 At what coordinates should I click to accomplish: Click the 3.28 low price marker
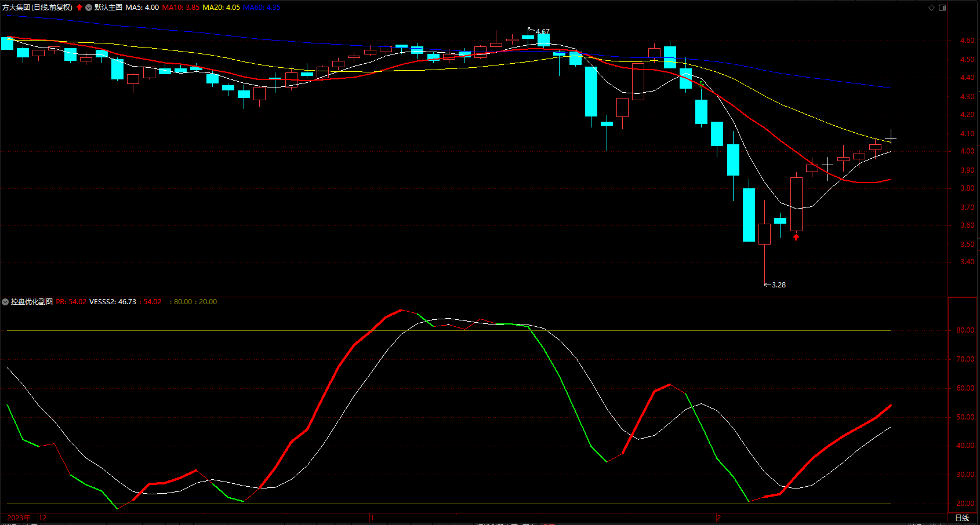pyautogui.click(x=779, y=285)
